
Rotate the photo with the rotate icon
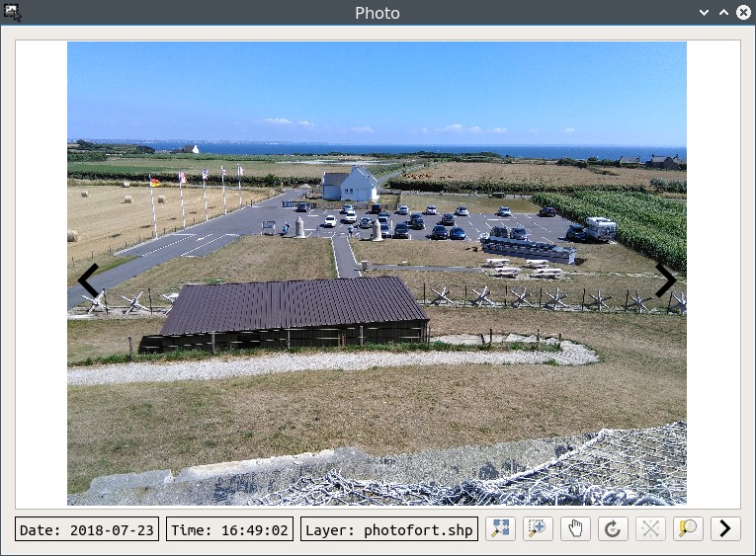tap(612, 528)
